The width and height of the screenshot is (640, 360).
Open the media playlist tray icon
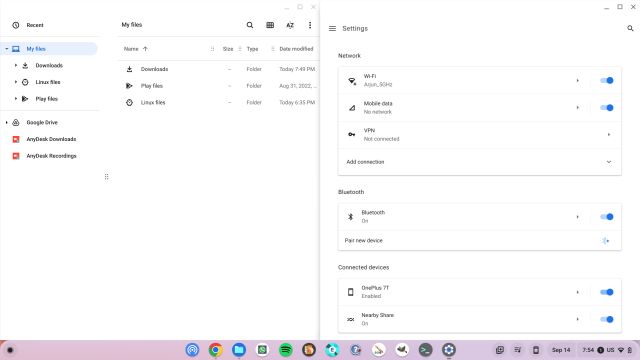tap(518, 350)
